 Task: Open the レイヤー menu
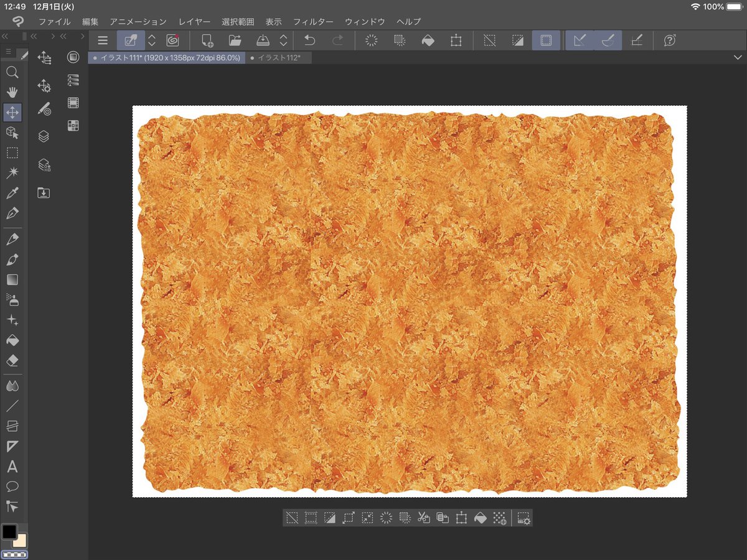point(194,22)
